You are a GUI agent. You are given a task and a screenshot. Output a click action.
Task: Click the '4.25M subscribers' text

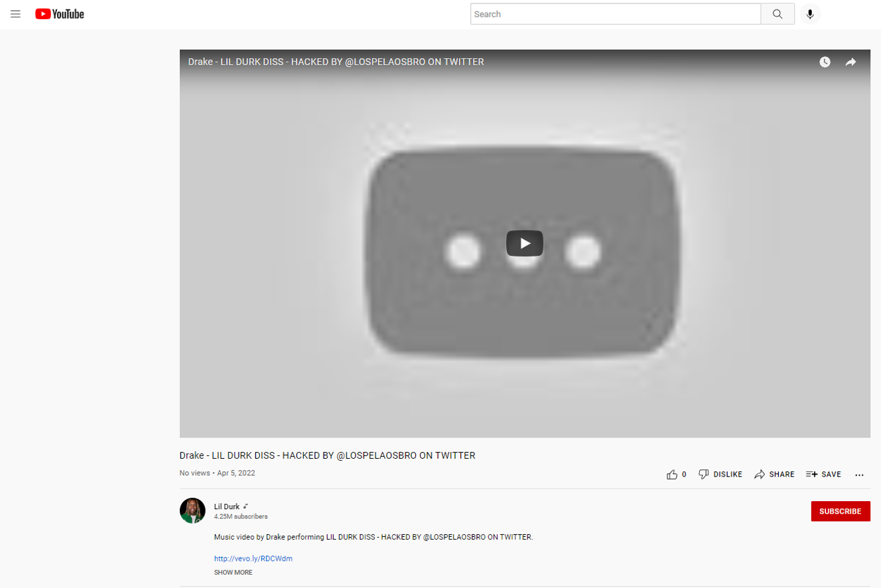[x=241, y=516]
